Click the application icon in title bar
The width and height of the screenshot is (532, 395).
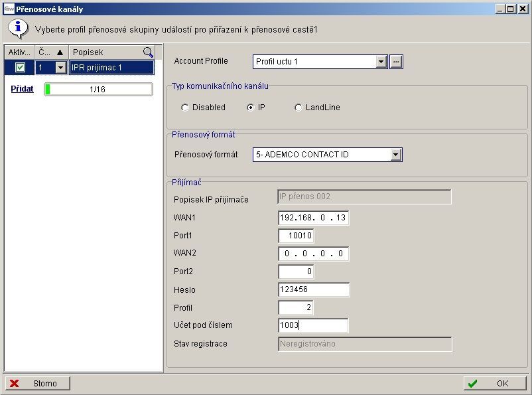pyautogui.click(x=9, y=9)
